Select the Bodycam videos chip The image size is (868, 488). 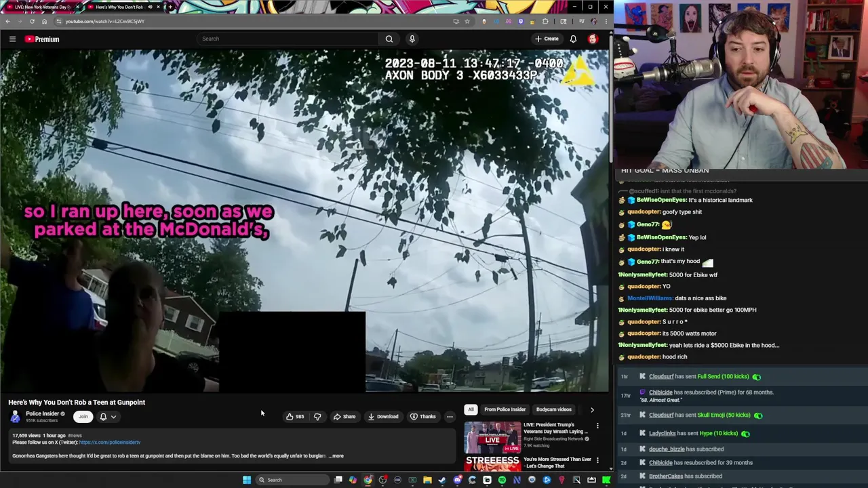pyautogui.click(x=553, y=409)
